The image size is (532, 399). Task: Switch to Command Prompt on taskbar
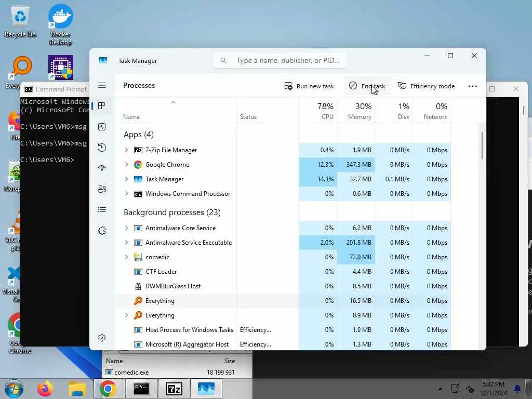(141, 389)
